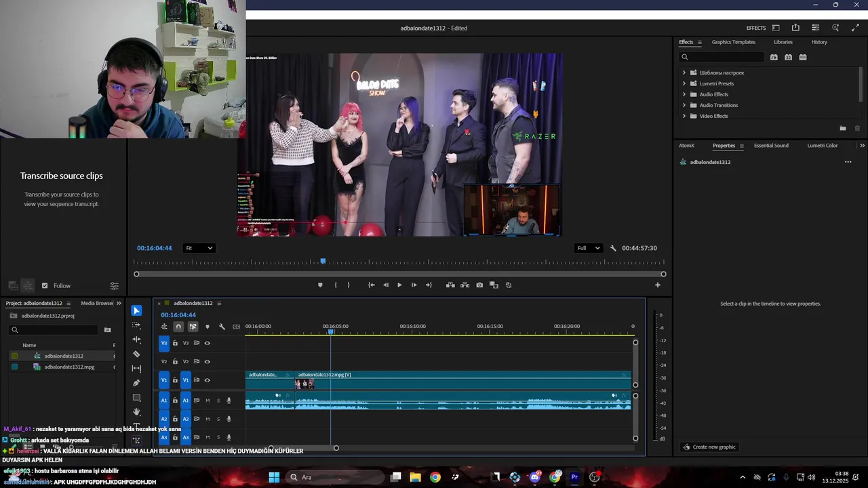
Task: Filter effects by 32-bit Color icon
Action: pyautogui.click(x=788, y=57)
